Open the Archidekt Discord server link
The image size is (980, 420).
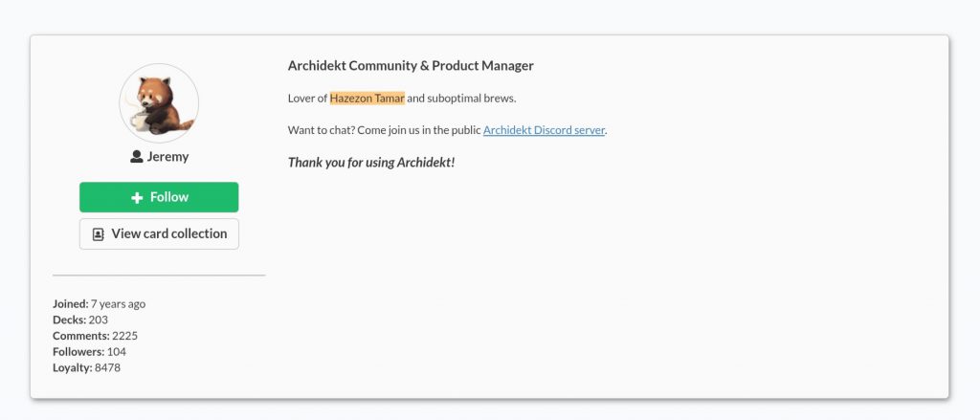(x=544, y=129)
